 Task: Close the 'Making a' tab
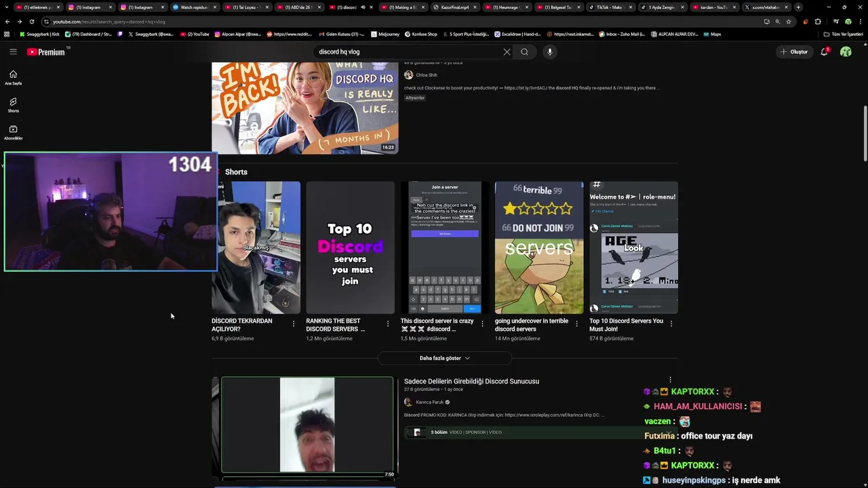tap(423, 7)
